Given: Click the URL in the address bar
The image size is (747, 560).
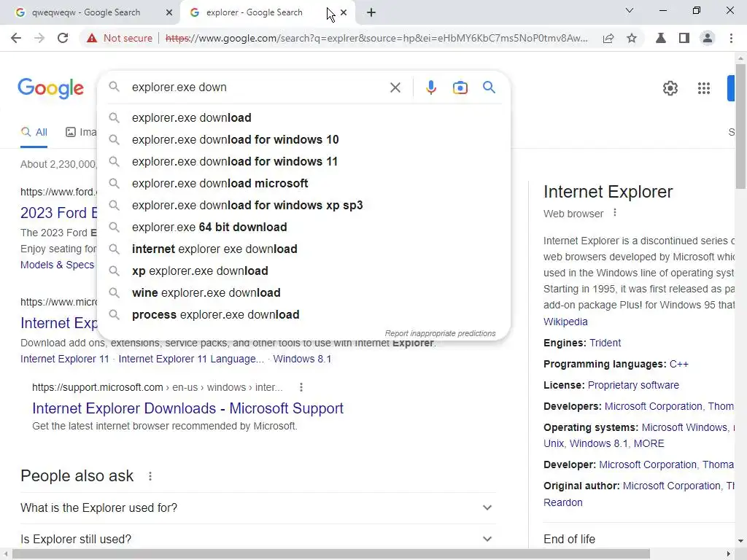Looking at the screenshot, I should 376,38.
